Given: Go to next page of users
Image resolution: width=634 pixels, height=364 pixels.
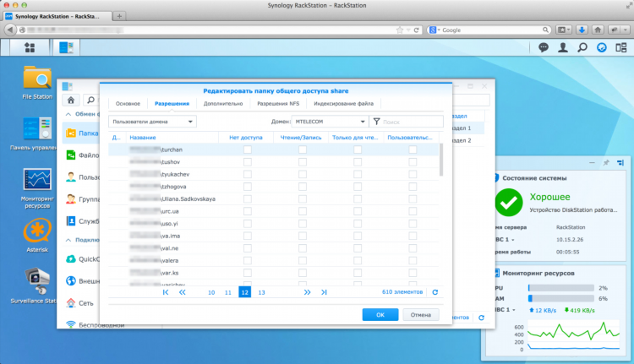Looking at the screenshot, I should click(x=308, y=292).
